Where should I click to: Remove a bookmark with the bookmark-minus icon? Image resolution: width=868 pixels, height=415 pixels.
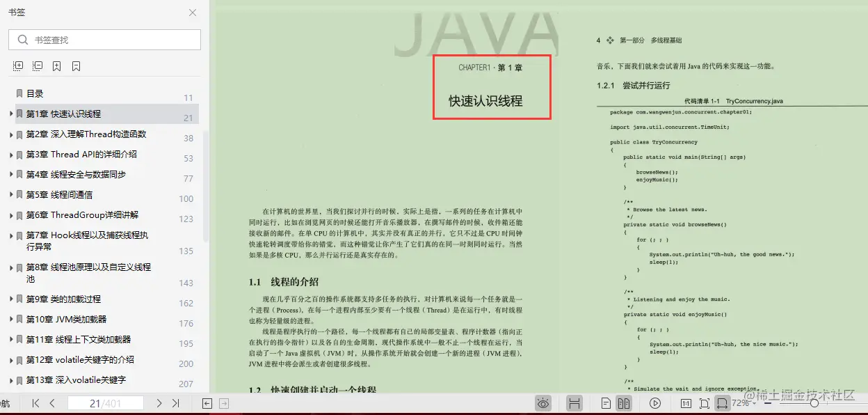[77, 66]
